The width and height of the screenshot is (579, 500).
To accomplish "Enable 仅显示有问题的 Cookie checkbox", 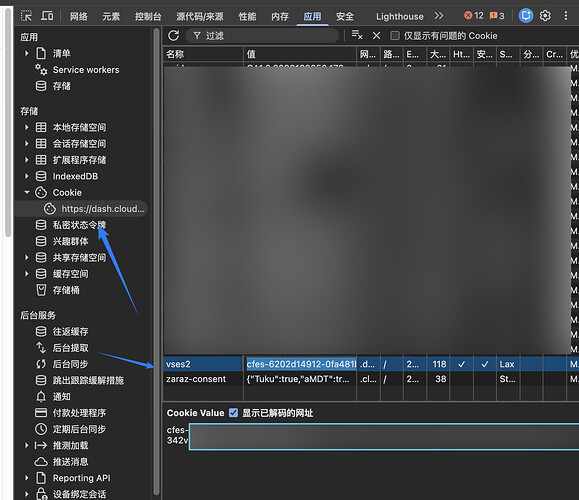I will [x=395, y=35].
